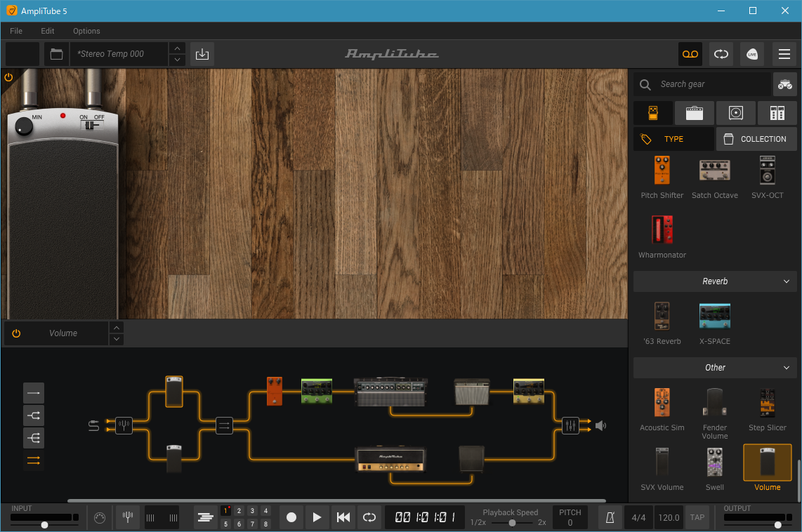Select the Wharmonator pedal
The width and height of the screenshot is (802, 532).
point(662,237)
